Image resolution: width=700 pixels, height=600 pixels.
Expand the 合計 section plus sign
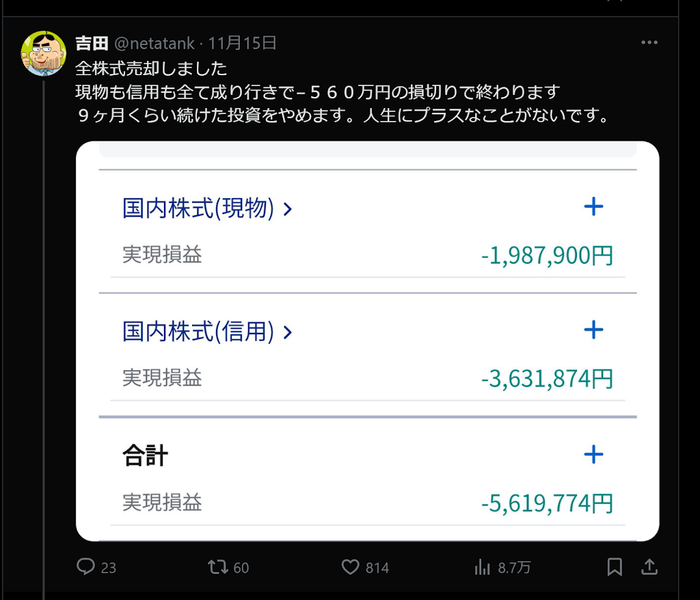593,454
